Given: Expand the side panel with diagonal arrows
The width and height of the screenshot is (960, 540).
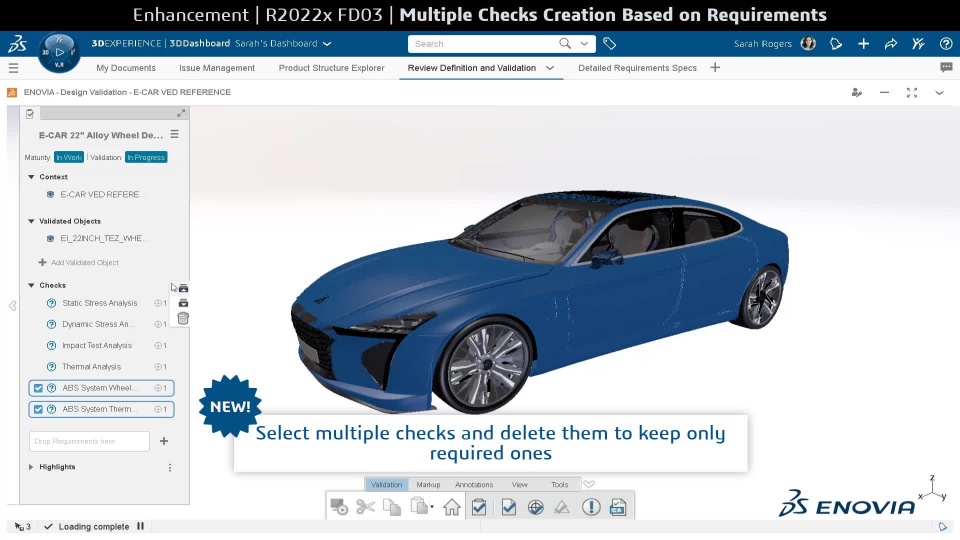Looking at the screenshot, I should 181,113.
